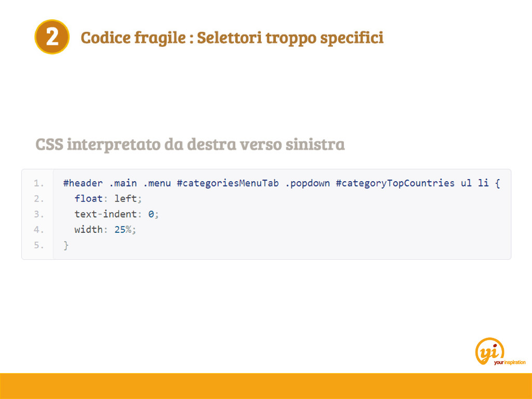The height and width of the screenshot is (399, 532).
Task: Click the orange number 2 circle badge
Action: click(52, 37)
